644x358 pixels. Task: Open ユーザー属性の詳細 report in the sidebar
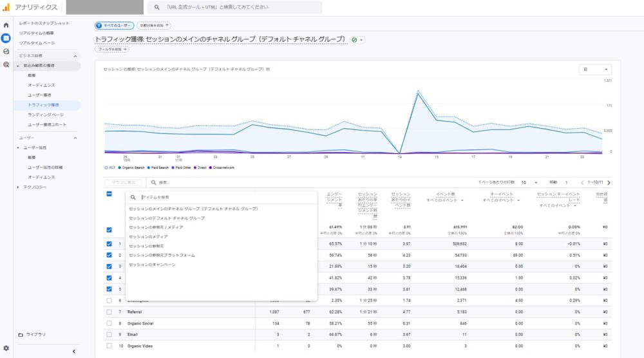click(x=45, y=167)
